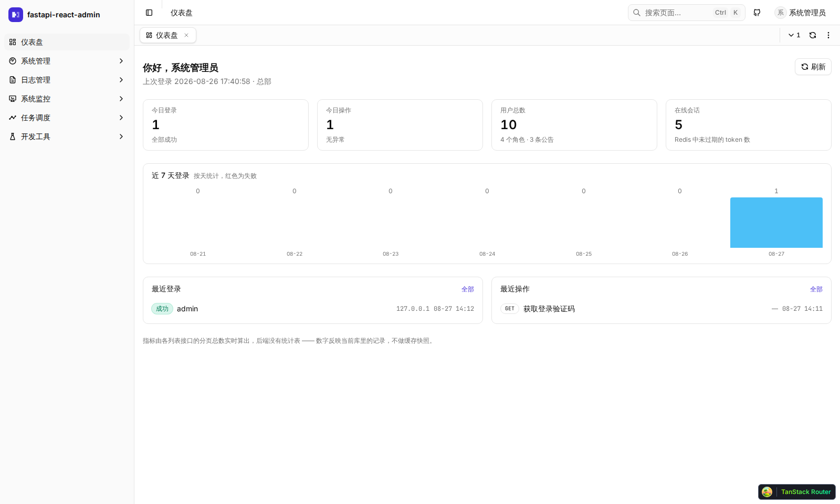Click the fastapi-react-admin logo icon
This screenshot has height=504, width=840.
pos(16,15)
